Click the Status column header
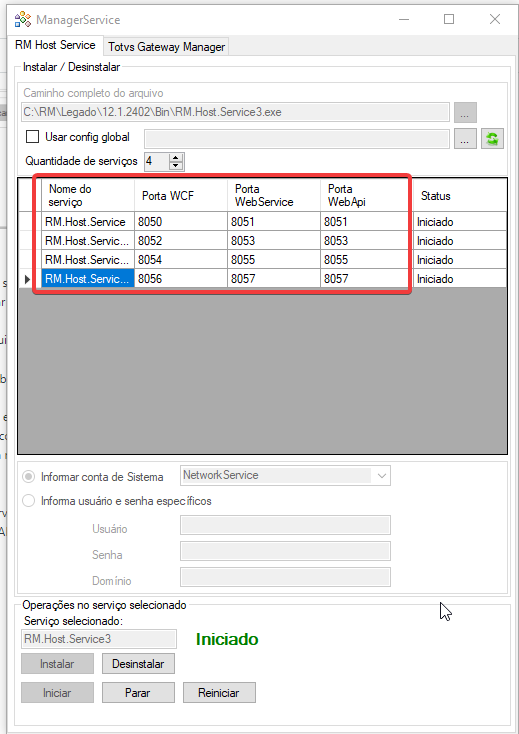Viewport: 519px width, 734px height. [x=460, y=195]
